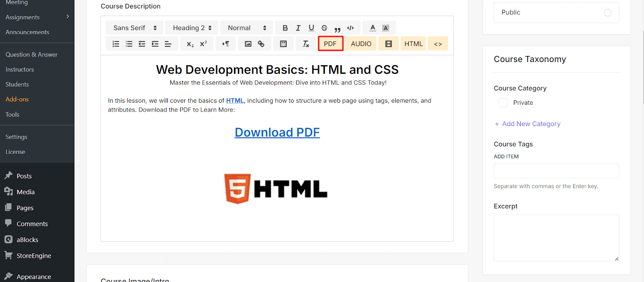The height and width of the screenshot is (282, 644).
Task: Open the Normal size dropdown
Action: pyautogui.click(x=247, y=28)
